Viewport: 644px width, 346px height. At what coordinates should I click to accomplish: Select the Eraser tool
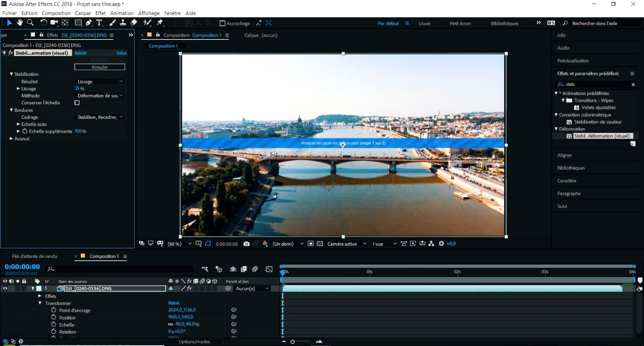pyautogui.click(x=134, y=23)
